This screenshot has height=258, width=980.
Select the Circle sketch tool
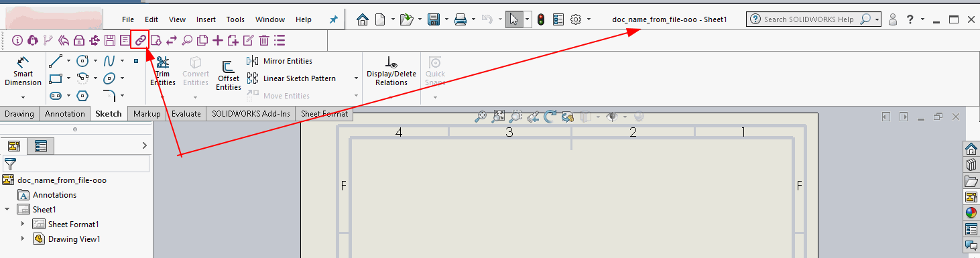point(83,60)
